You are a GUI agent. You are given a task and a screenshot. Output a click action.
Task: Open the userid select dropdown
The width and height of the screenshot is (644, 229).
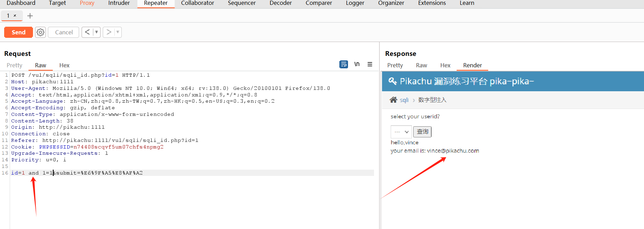[x=401, y=132]
